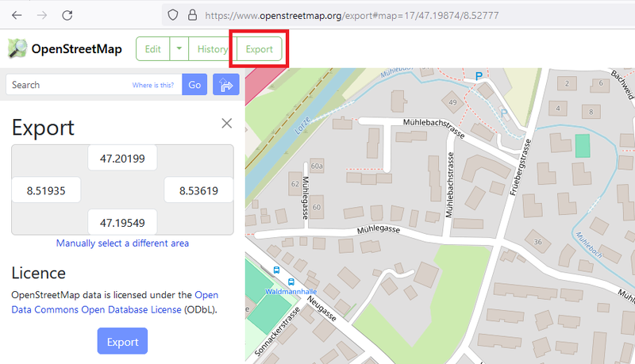Select building number 49 on map

coord(452,102)
